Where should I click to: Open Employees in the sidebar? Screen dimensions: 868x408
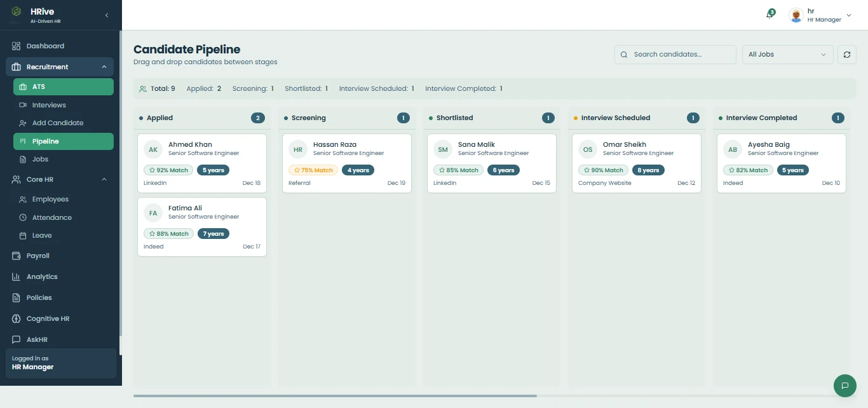[x=64, y=199]
